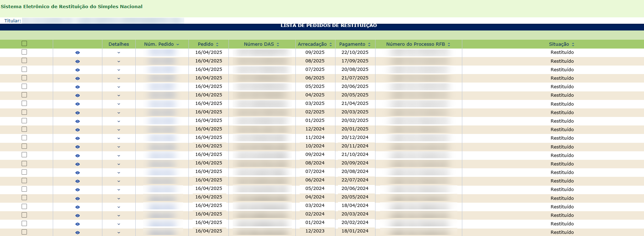Check the box on the 07/2024 row
The width and height of the screenshot is (644, 236).
tap(24, 172)
